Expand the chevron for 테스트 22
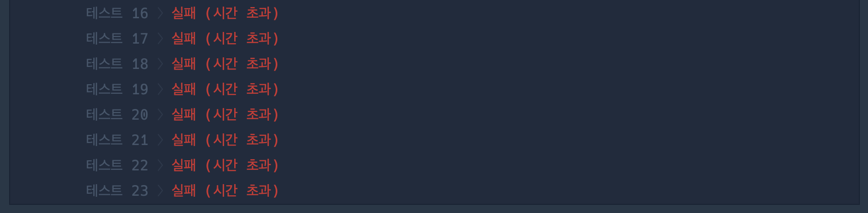Screen dimensions: 868x213 pyautogui.click(x=160, y=165)
